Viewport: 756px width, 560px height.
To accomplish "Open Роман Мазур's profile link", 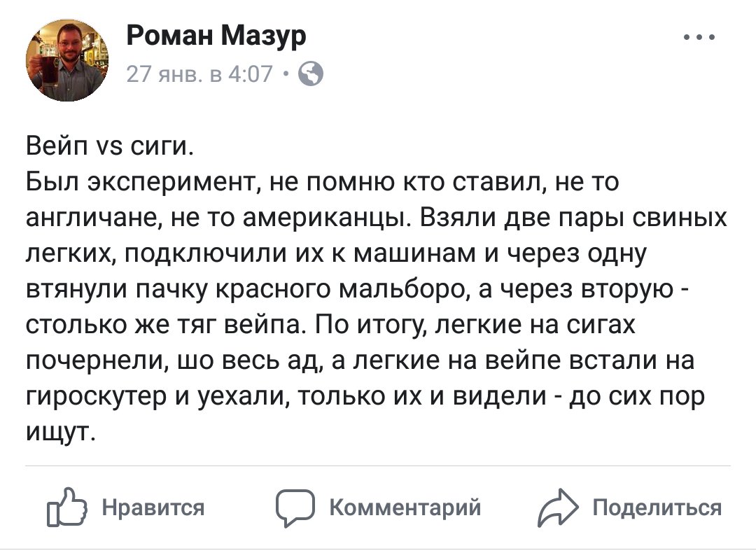I will tap(216, 35).
